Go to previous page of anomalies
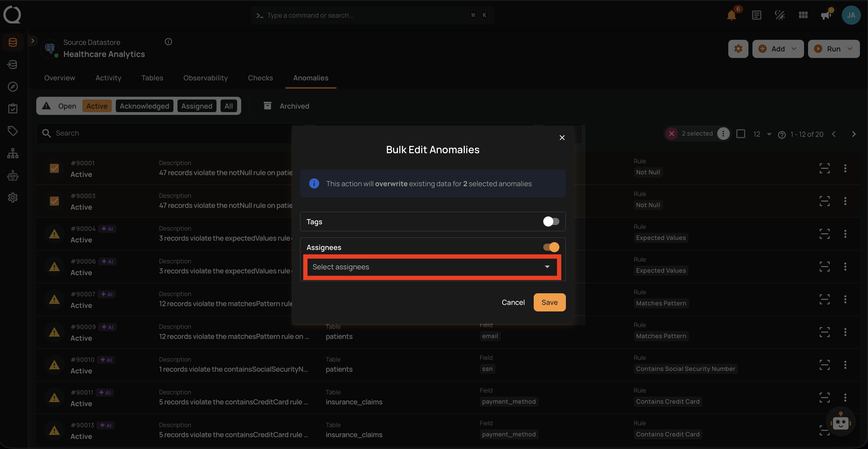 [834, 134]
